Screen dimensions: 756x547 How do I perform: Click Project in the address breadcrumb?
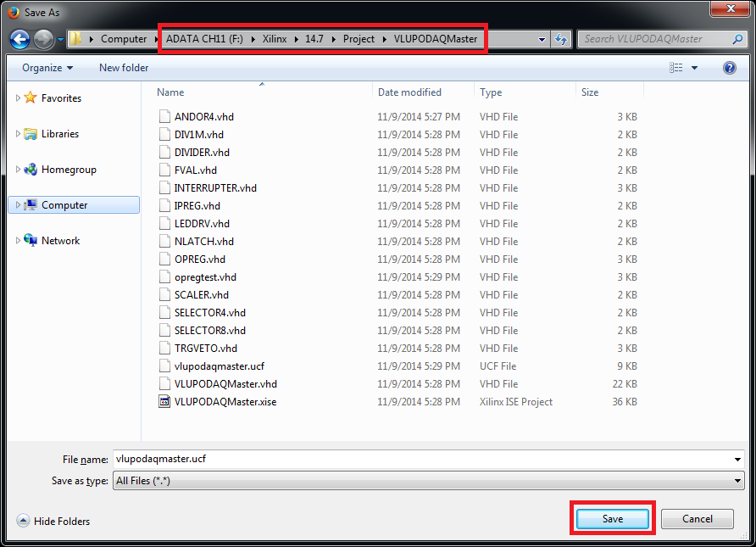[x=359, y=39]
